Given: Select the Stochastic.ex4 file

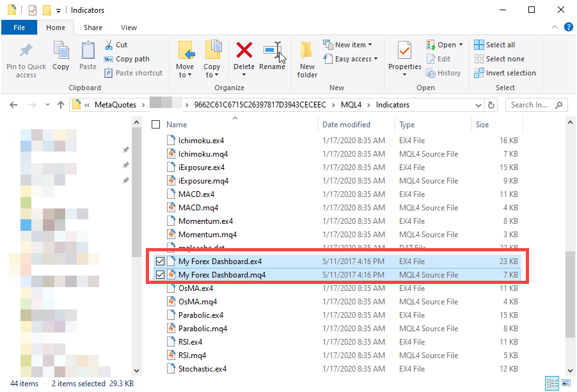Looking at the screenshot, I should pyautogui.click(x=202, y=369).
